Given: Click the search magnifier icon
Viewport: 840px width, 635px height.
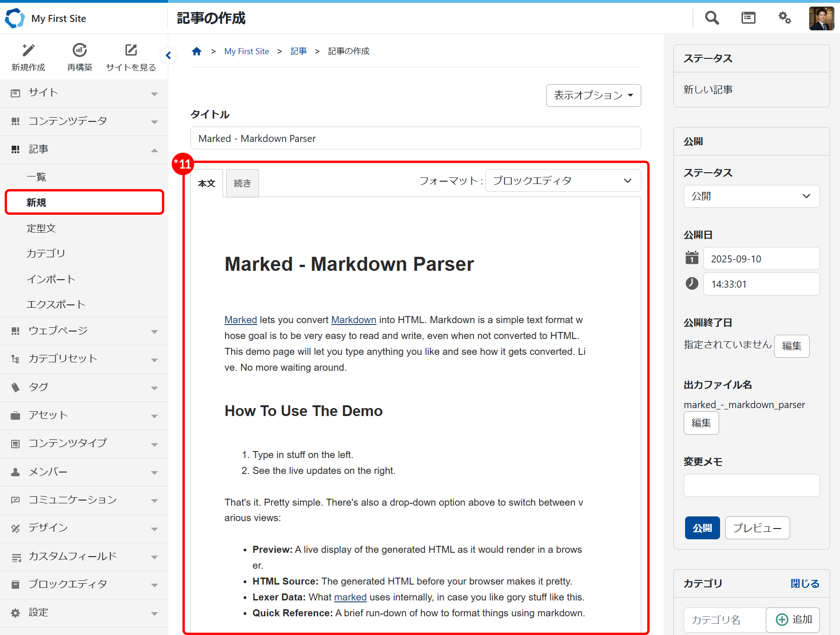Looking at the screenshot, I should pyautogui.click(x=711, y=18).
